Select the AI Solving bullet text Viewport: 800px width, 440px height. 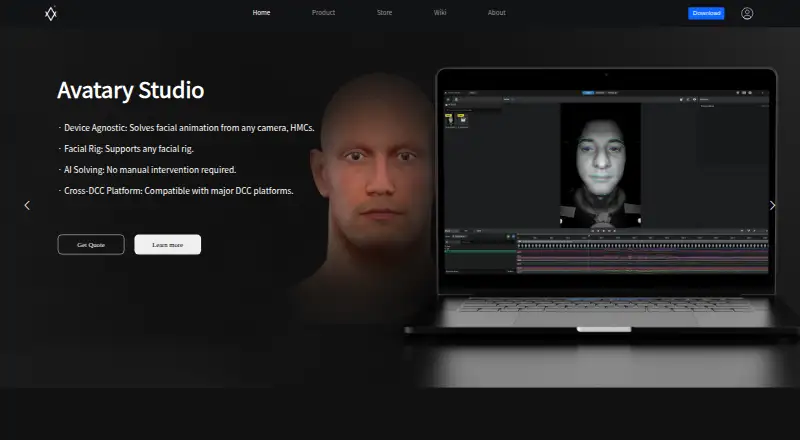(x=147, y=169)
